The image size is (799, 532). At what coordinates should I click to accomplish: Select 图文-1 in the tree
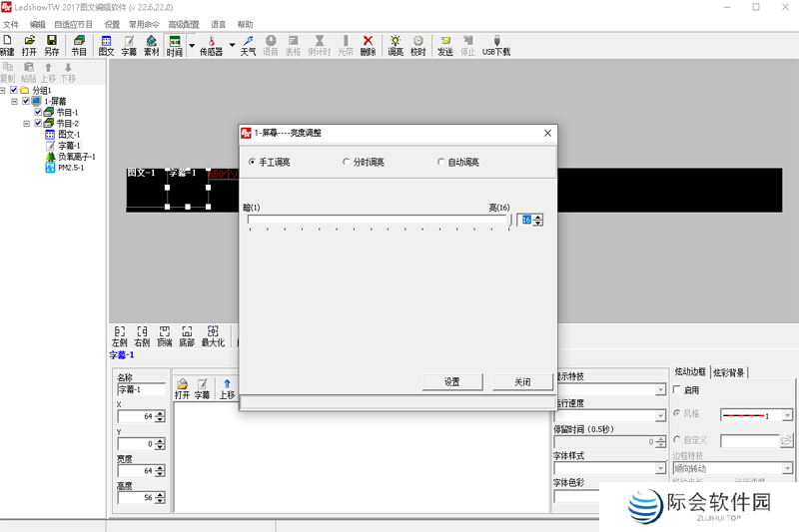point(69,135)
